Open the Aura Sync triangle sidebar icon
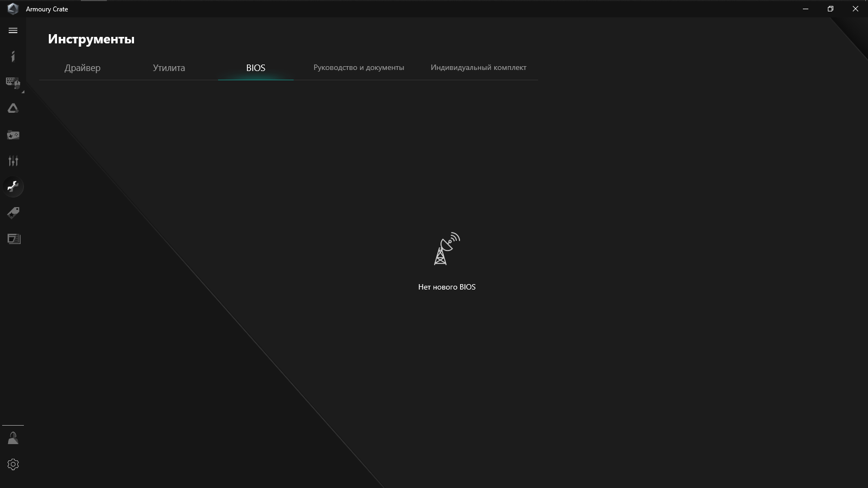 point(13,108)
